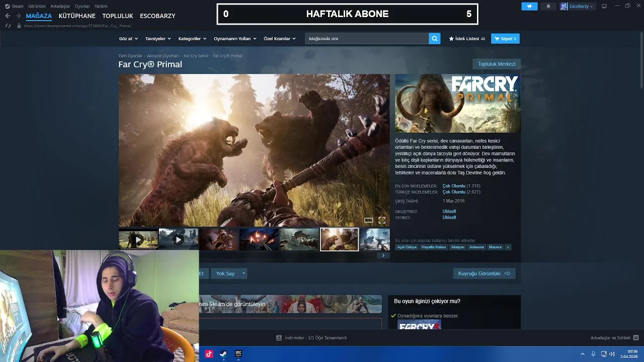Open the notifications bell
Image resolution: width=644 pixels, height=362 pixels.
548,6
